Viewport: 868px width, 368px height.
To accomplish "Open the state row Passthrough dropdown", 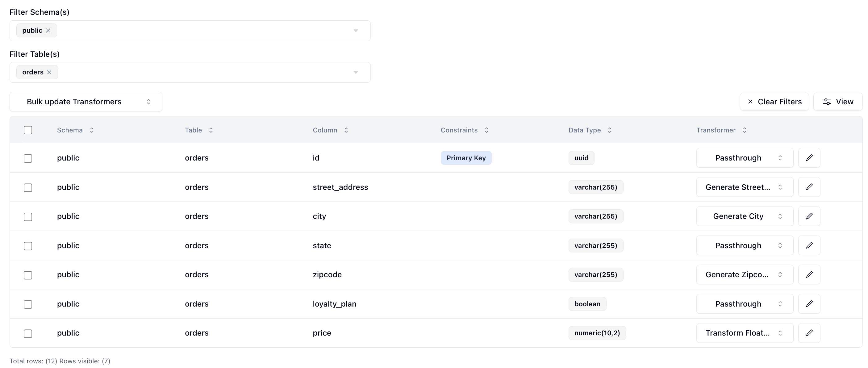I will (x=745, y=245).
